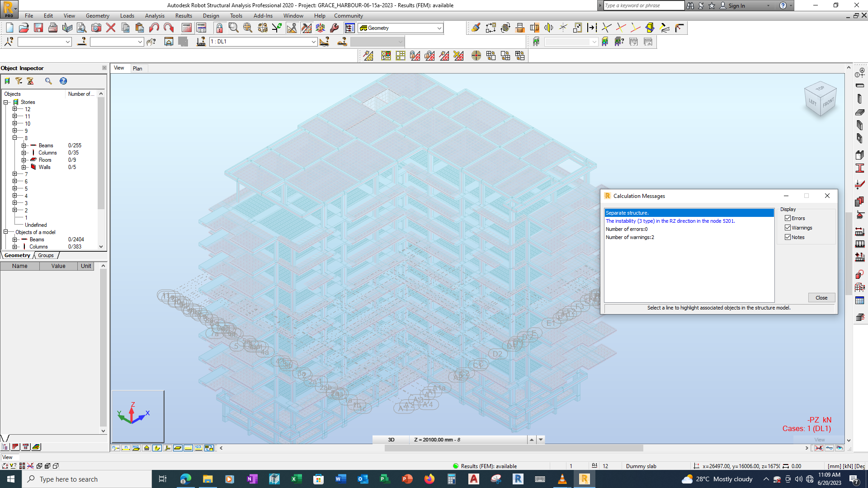Click the favorites star icon in title bar

(x=712, y=5)
